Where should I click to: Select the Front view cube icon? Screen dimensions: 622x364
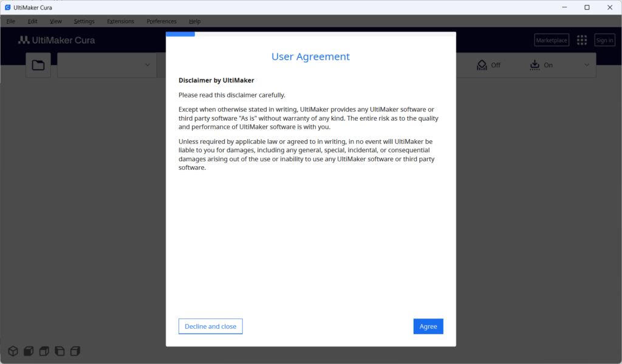click(29, 351)
